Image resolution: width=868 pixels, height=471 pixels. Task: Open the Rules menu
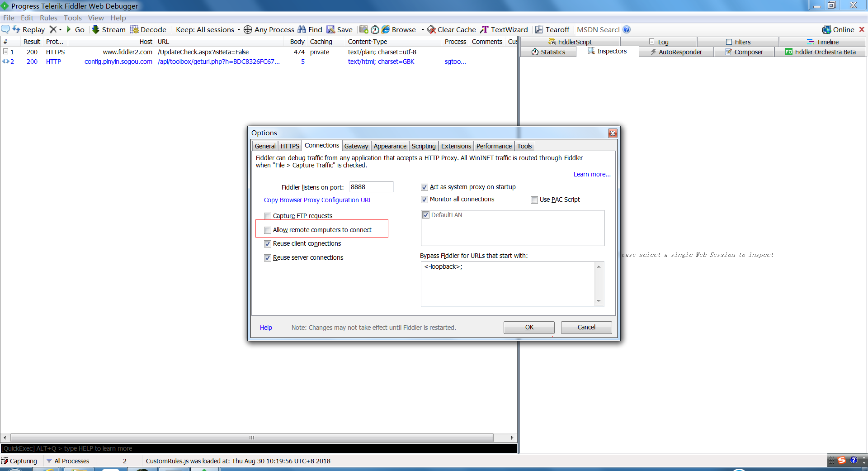48,18
